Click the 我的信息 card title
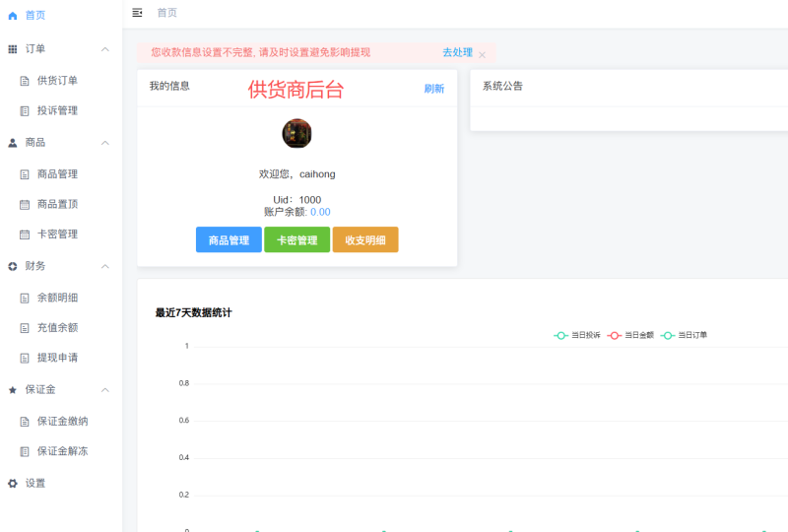This screenshot has width=788, height=532. coord(169,86)
